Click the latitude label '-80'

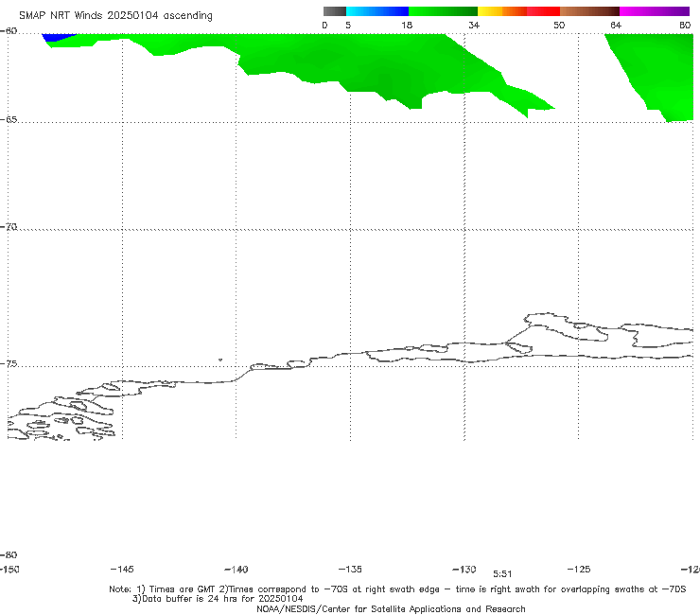tap(9, 554)
